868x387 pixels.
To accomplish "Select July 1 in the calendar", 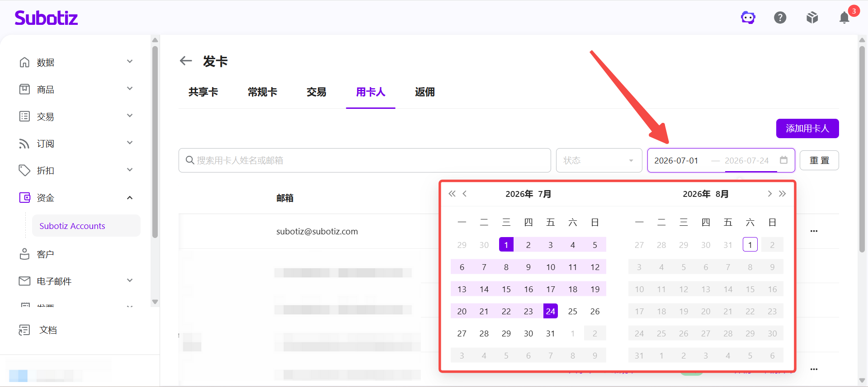I will point(506,245).
